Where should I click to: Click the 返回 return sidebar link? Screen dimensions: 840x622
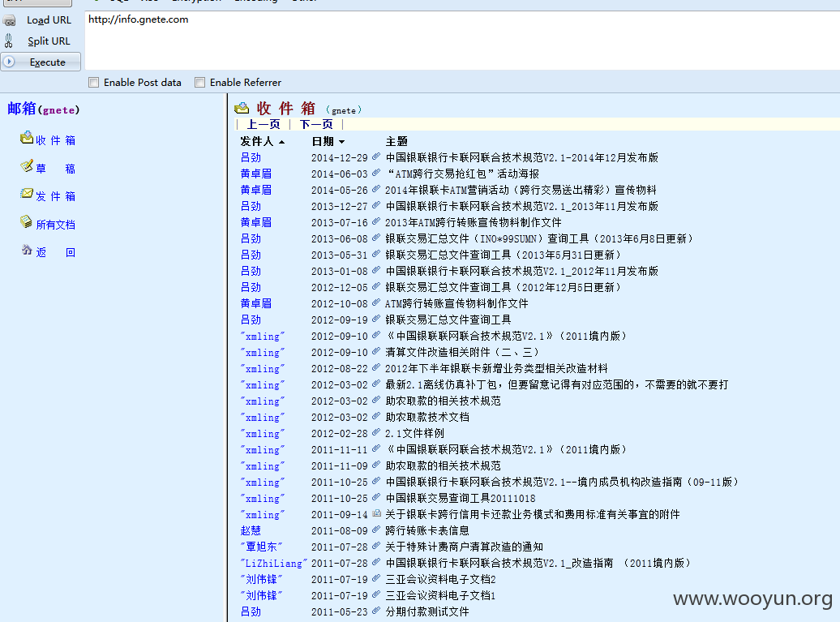point(56,252)
